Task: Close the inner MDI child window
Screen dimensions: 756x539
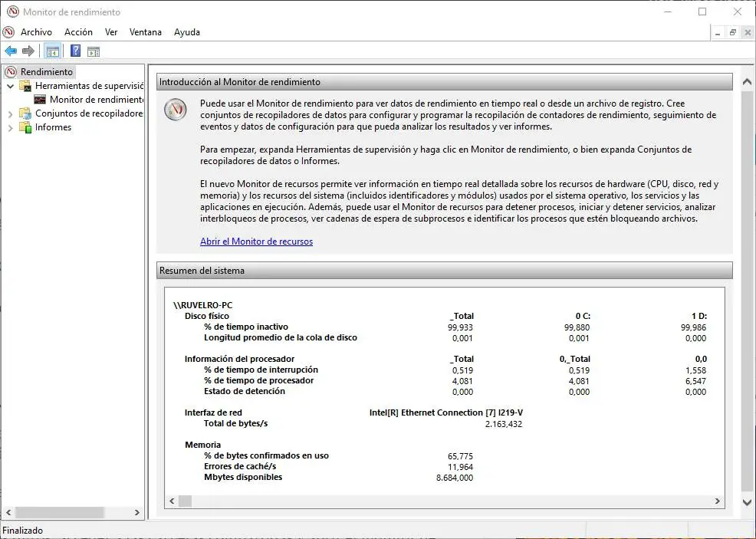Action: pos(748,33)
